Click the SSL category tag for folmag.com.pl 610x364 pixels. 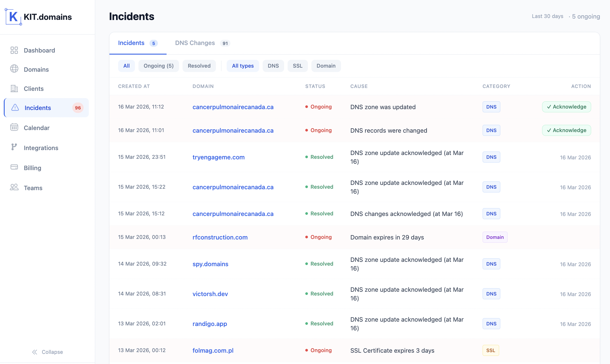(491, 350)
